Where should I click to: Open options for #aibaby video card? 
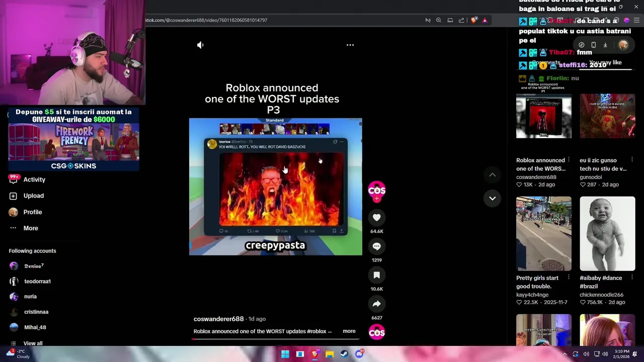[x=632, y=278]
